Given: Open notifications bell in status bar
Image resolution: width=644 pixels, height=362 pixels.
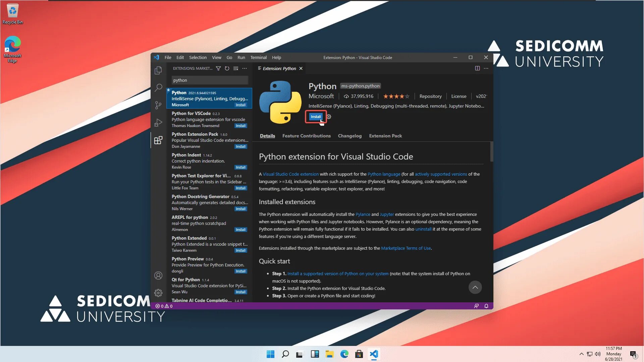Looking at the screenshot, I should pyautogui.click(x=486, y=306).
